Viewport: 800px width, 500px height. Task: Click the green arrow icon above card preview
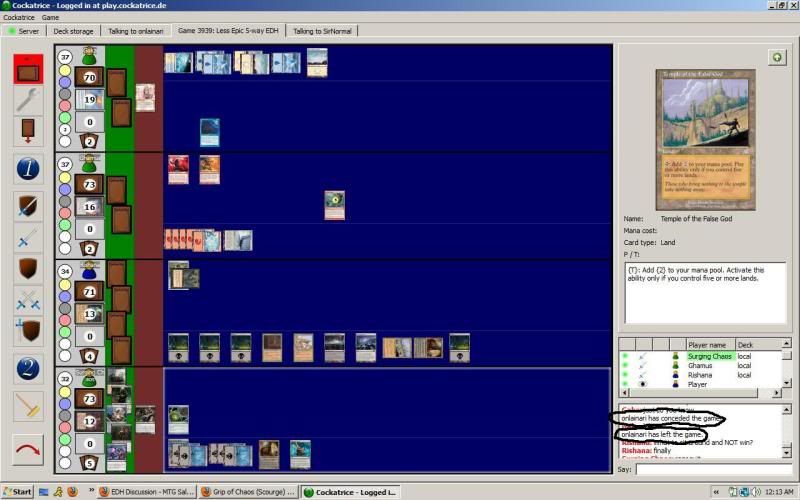tap(777, 58)
